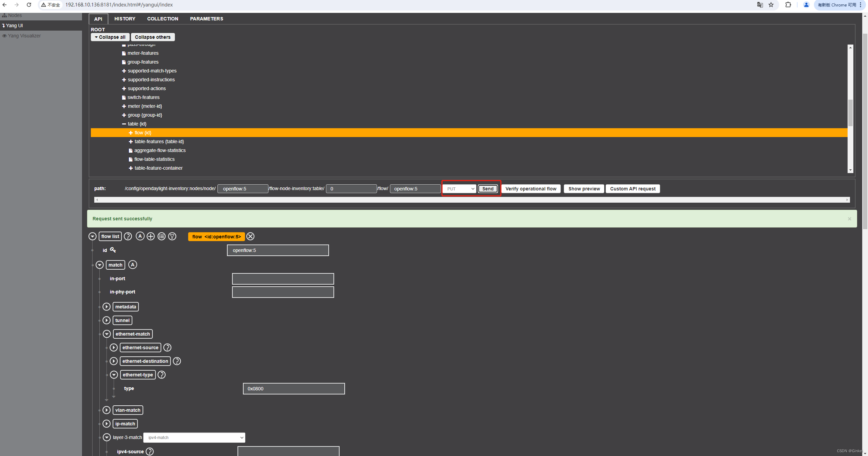Expand the layer-3-match section
The height and width of the screenshot is (456, 868).
(107, 437)
